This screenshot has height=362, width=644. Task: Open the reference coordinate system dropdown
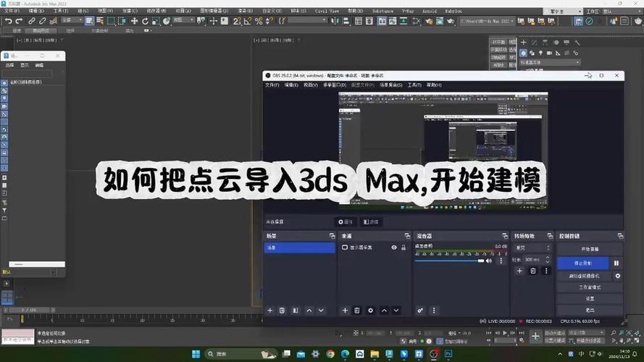tap(183, 20)
